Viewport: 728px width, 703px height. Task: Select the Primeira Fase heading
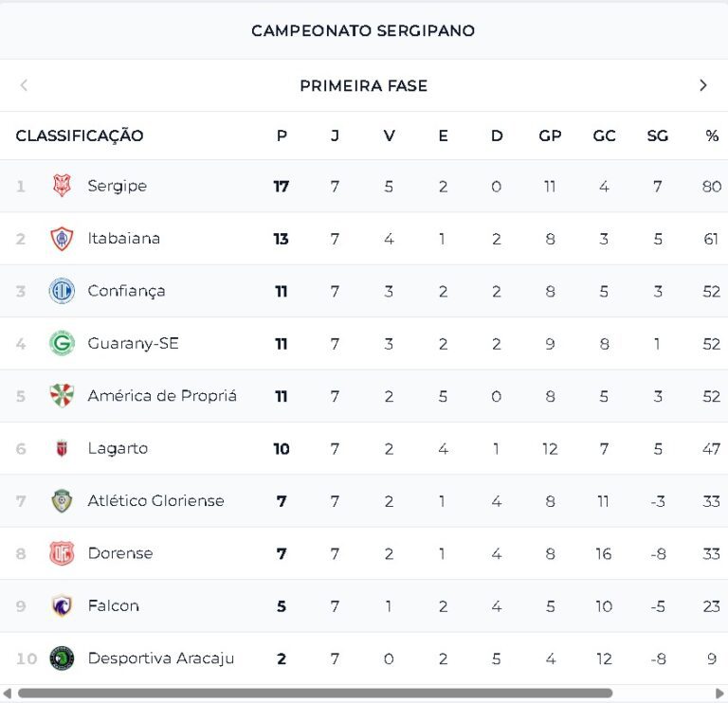[x=363, y=85]
